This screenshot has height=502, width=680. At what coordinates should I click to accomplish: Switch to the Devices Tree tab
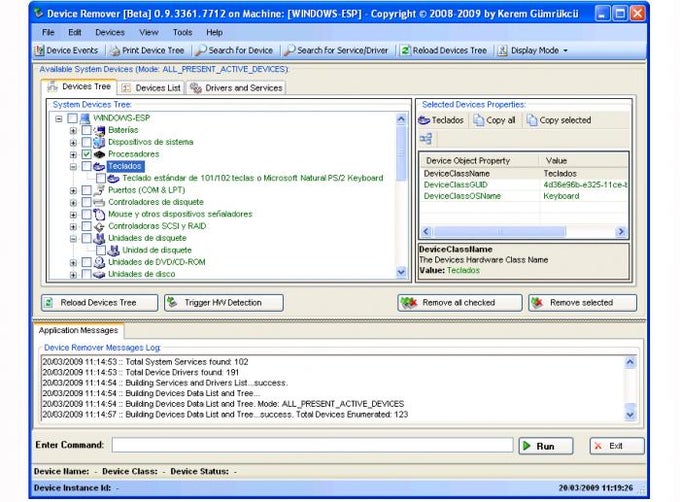point(79,87)
